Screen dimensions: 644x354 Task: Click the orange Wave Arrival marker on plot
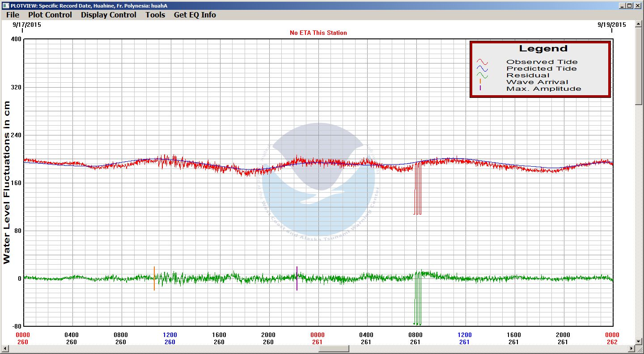click(x=154, y=278)
